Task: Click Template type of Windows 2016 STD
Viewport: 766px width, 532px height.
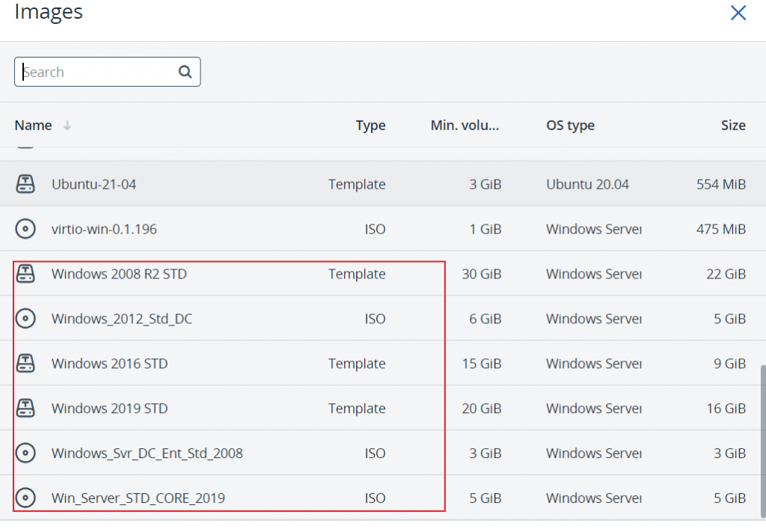Action: [357, 364]
